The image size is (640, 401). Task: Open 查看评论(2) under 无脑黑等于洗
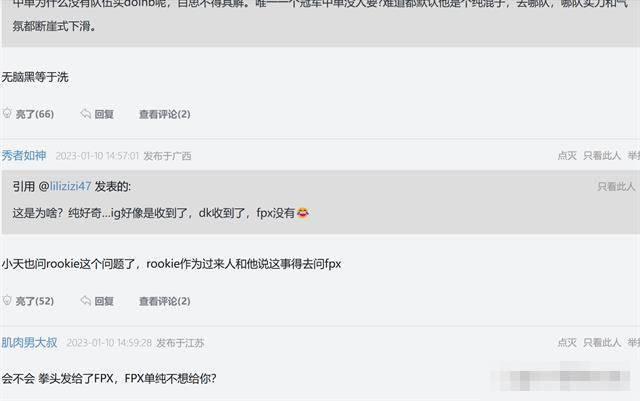coord(164,114)
